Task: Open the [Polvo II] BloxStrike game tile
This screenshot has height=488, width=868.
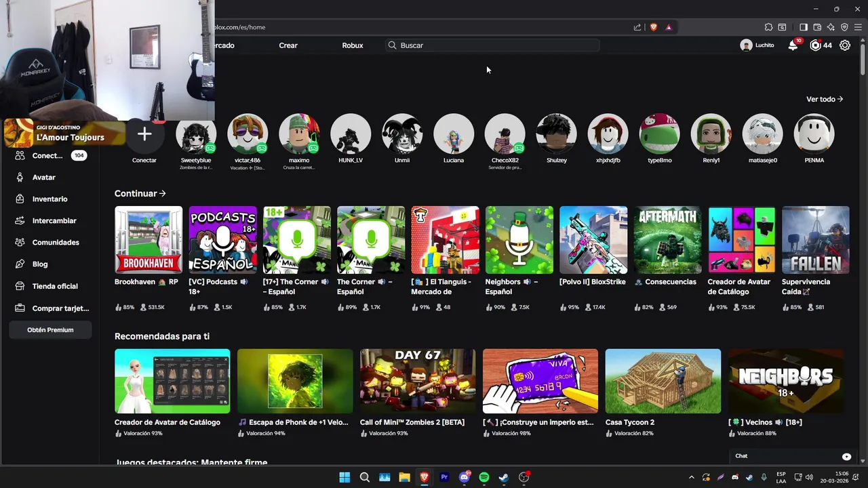Action: click(x=593, y=240)
